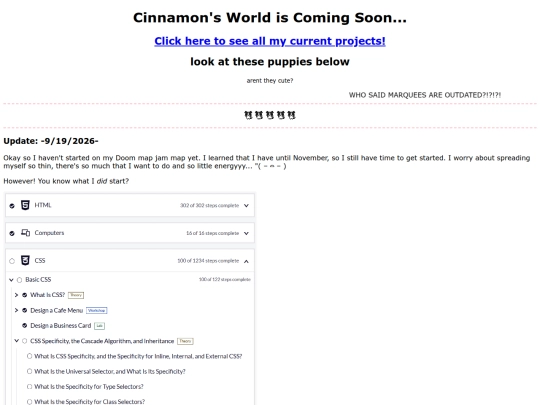The image size is (540, 405).
Task: Expand the HTML section chevron
Action: pos(246,206)
